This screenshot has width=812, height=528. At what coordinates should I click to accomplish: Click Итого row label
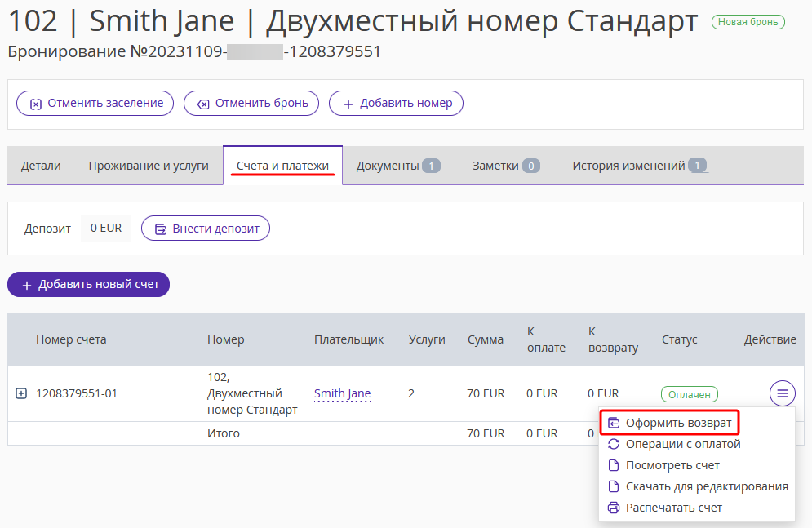(x=223, y=433)
